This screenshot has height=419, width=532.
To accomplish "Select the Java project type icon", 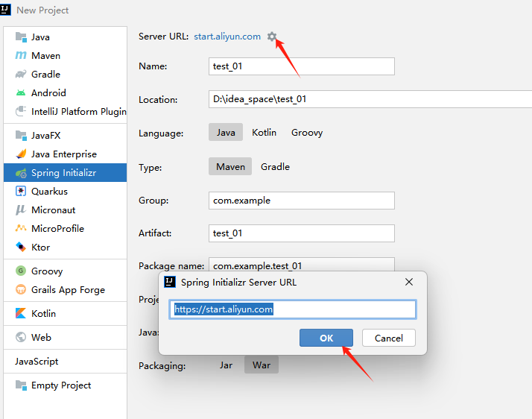I will pyautogui.click(x=21, y=37).
